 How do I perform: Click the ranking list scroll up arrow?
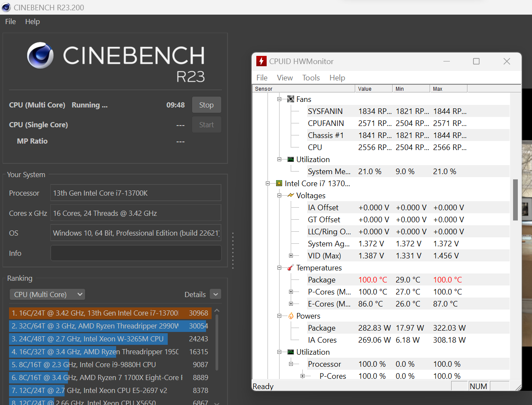pyautogui.click(x=217, y=311)
